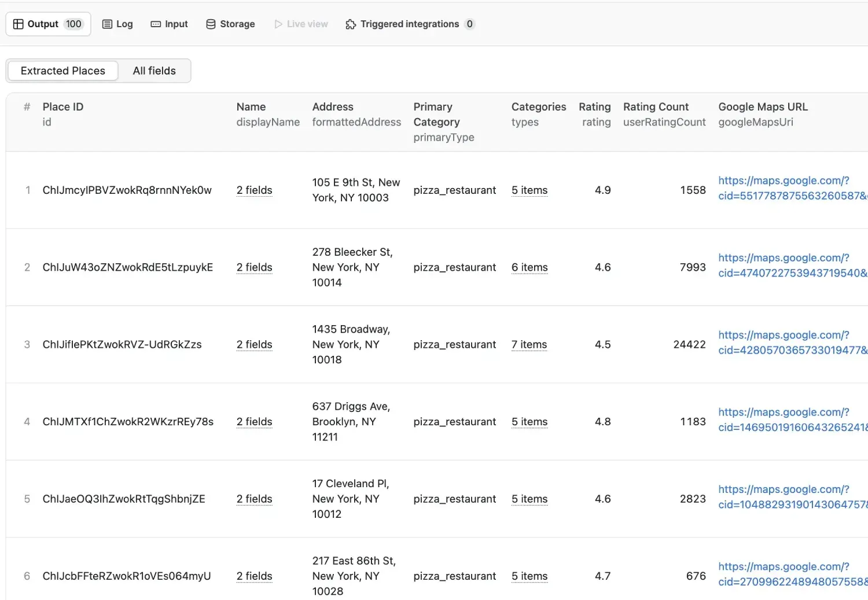Select the All fields view

(154, 71)
